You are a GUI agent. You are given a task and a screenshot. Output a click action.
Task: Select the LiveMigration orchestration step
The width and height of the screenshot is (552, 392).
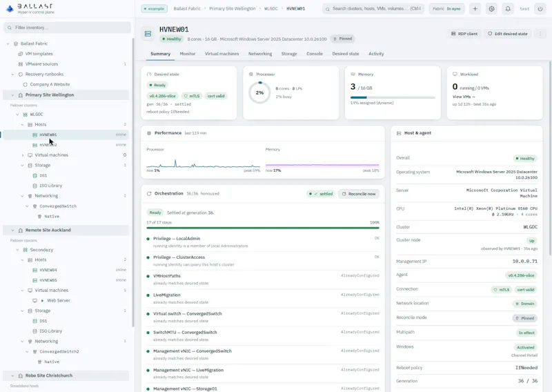263,298
